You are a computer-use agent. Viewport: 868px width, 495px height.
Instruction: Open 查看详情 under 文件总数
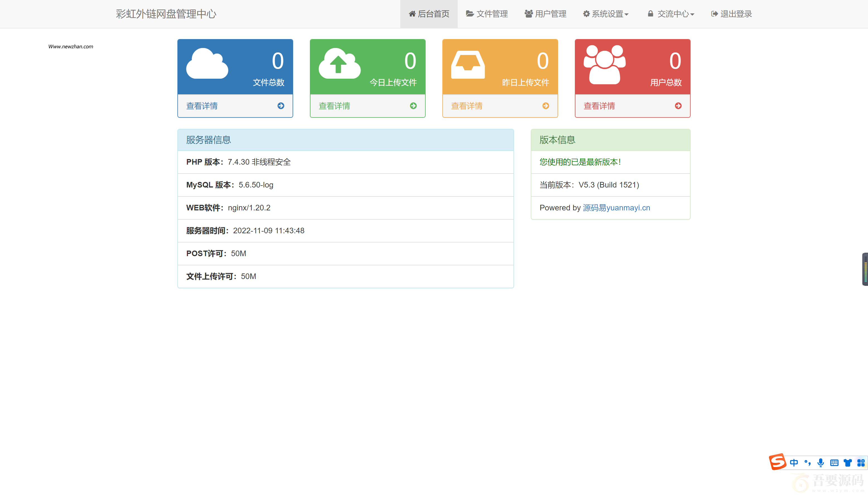(x=202, y=106)
